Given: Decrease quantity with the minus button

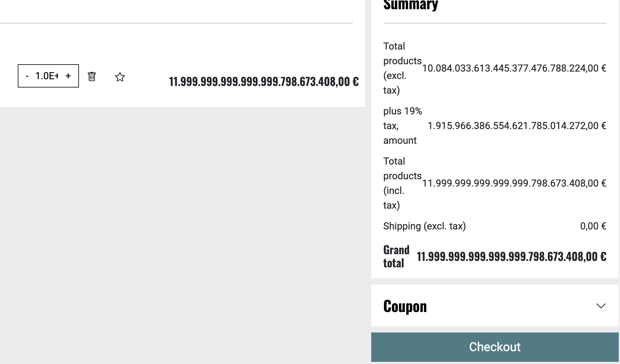Looking at the screenshot, I should pos(27,76).
